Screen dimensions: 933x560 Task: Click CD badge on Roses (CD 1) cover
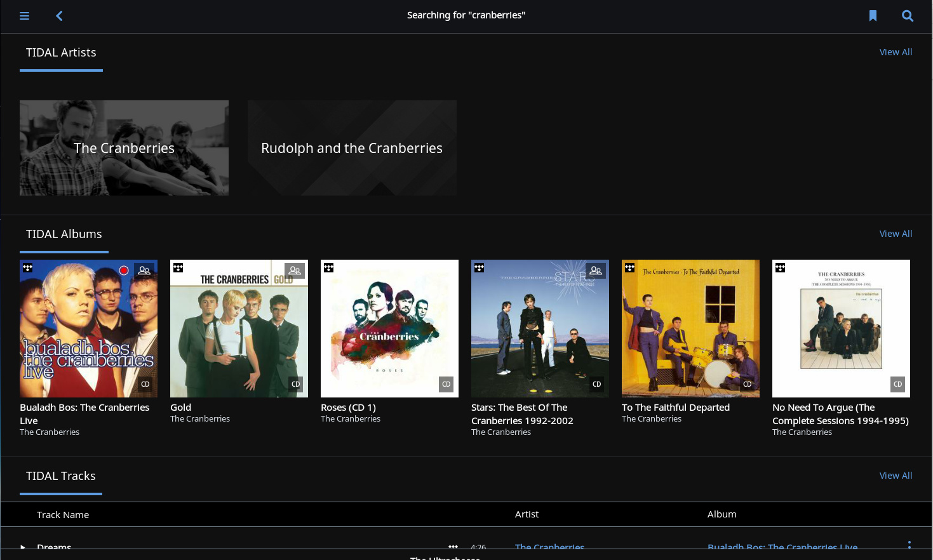pos(446,384)
